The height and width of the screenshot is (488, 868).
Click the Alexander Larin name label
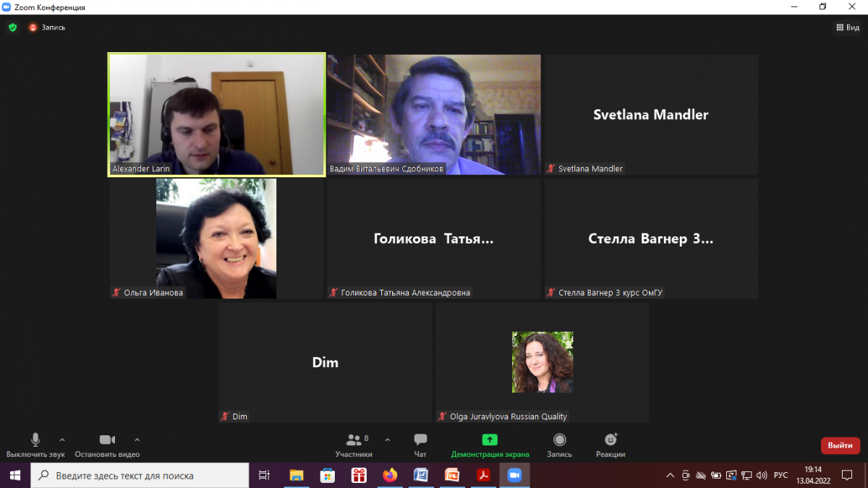click(x=140, y=168)
